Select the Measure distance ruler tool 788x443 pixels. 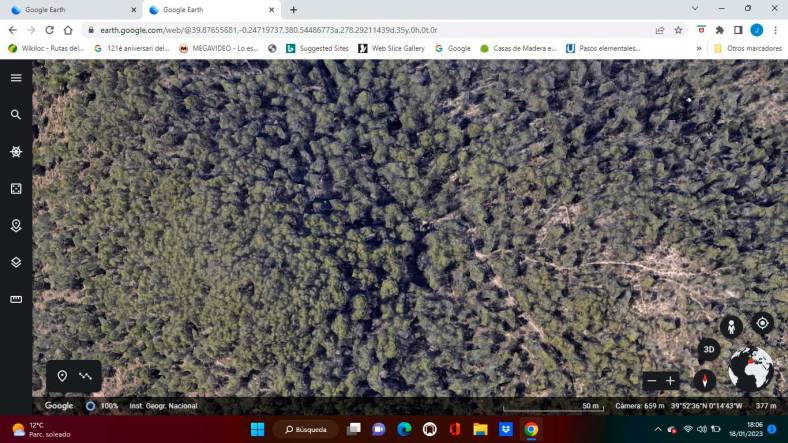tap(16, 299)
